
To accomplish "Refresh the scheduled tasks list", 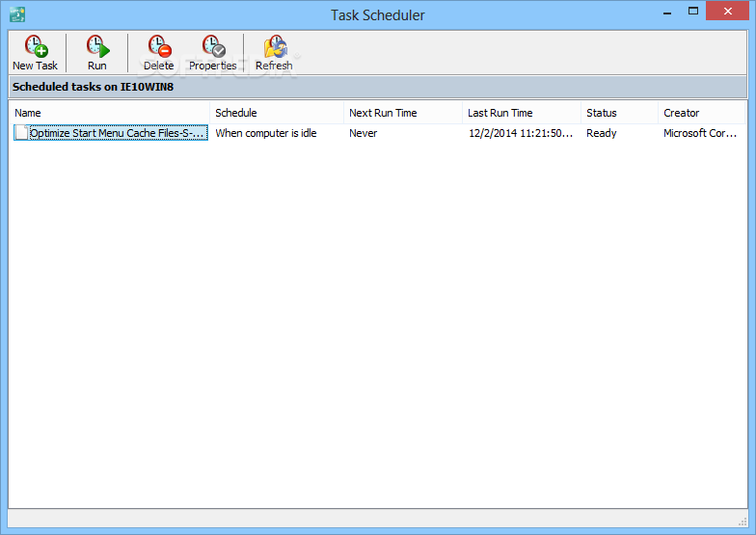I will point(274,52).
